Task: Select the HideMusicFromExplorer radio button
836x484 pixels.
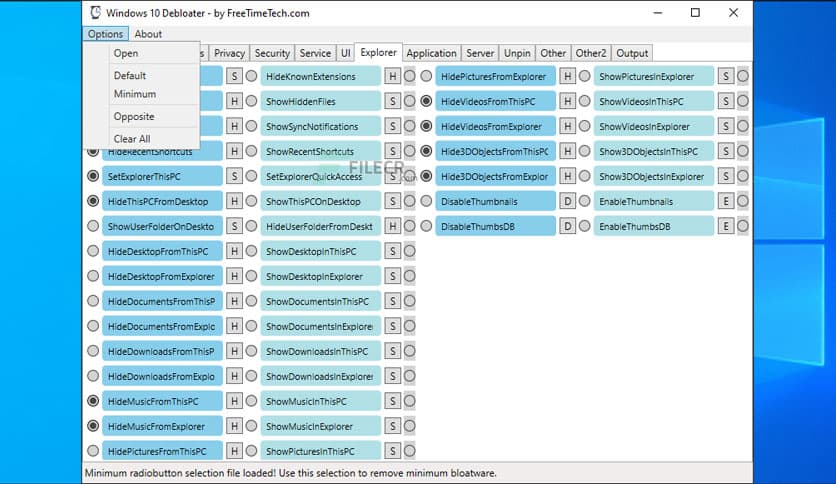Action: click(x=93, y=426)
